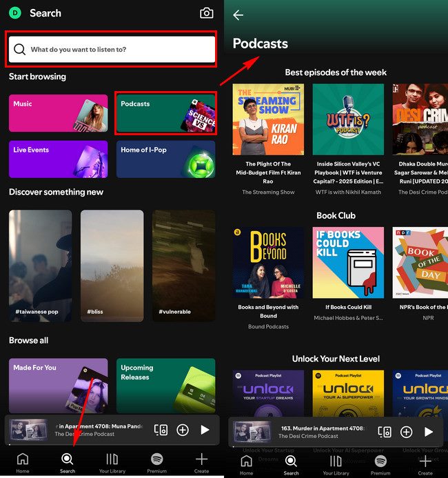Open the #bliss discovery video card
The width and height of the screenshot is (448, 478).
(112, 266)
